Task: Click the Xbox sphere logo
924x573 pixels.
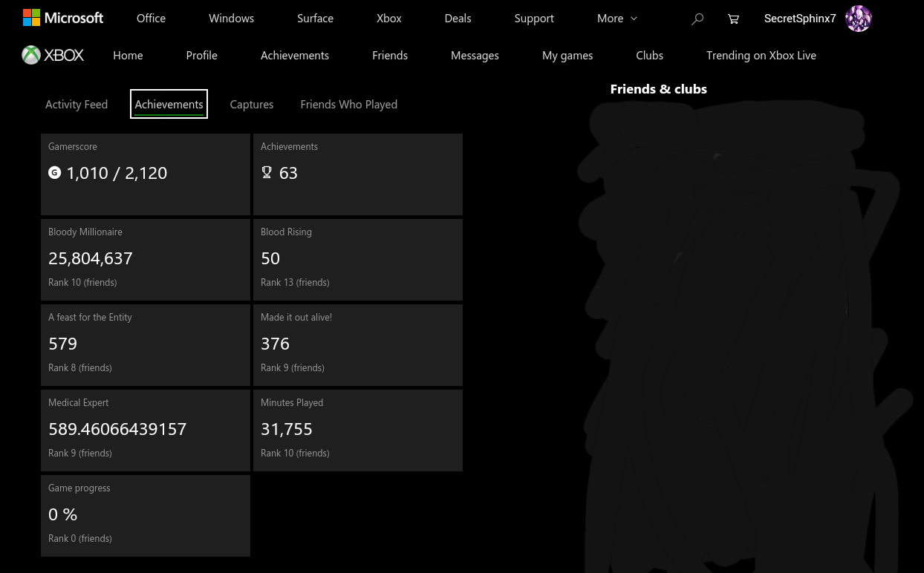Action: pos(31,54)
